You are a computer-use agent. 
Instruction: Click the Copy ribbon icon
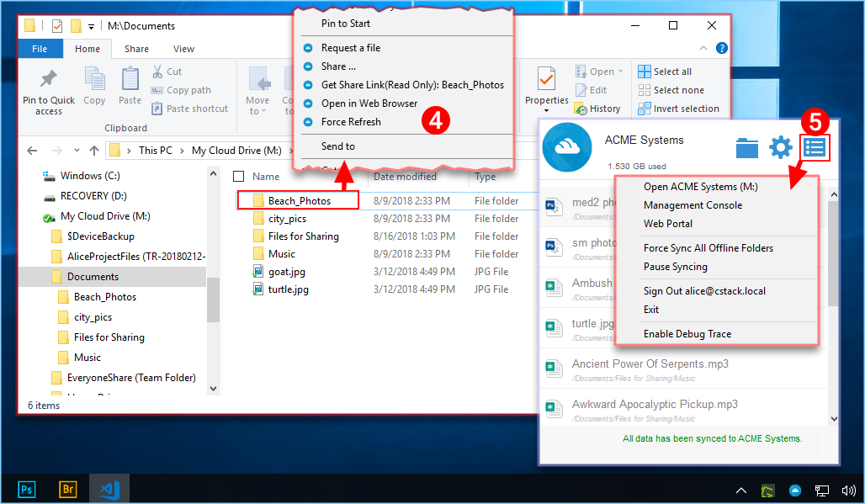94,78
